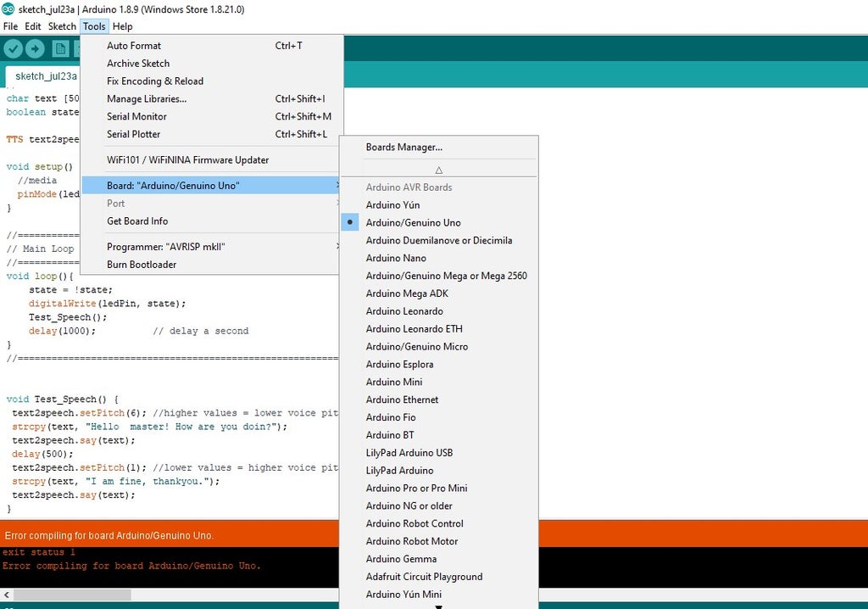Click the console horizontal scrollbar thumb

click(72, 595)
